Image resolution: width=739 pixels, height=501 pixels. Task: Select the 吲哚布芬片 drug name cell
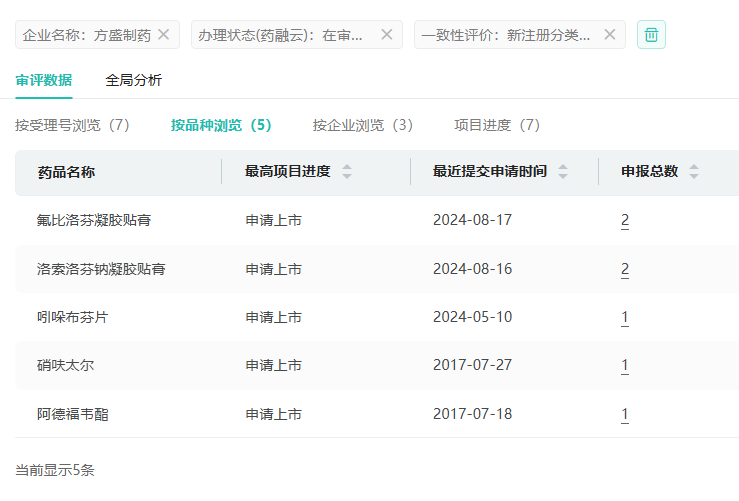[73, 317]
